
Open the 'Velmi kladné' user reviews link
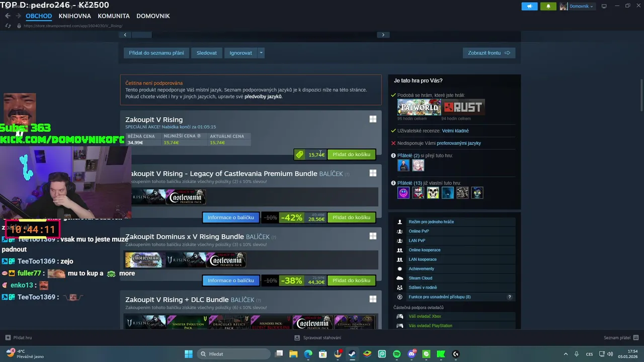coord(455,131)
